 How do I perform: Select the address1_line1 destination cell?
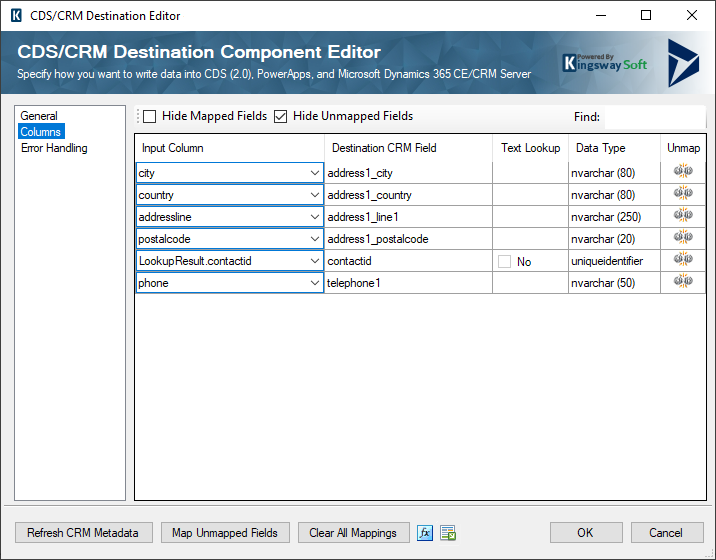(408, 217)
